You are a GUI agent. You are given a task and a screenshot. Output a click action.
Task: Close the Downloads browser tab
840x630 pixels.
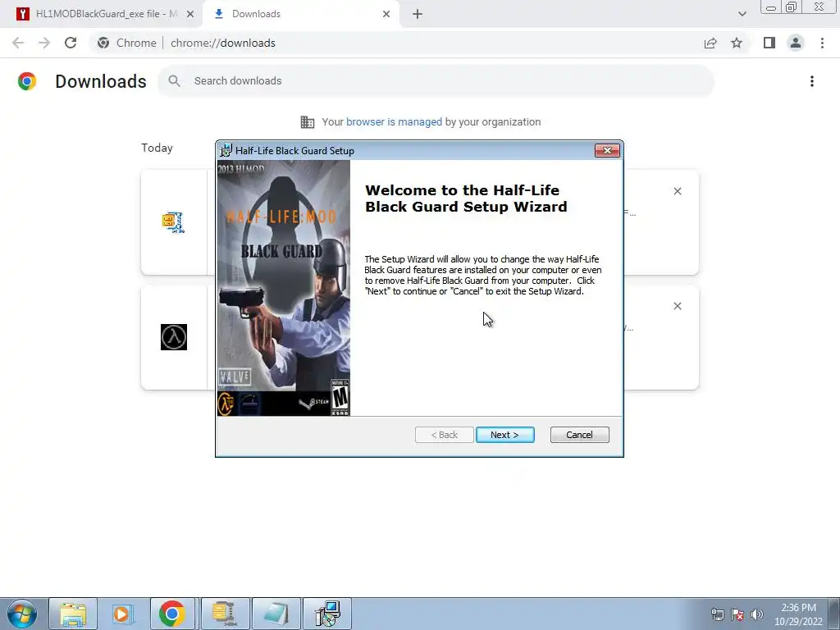click(386, 14)
